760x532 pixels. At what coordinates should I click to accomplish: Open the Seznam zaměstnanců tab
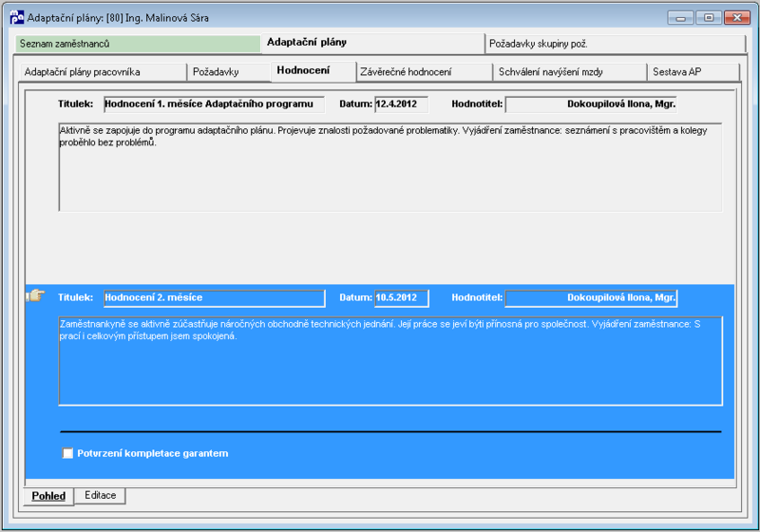(x=138, y=44)
